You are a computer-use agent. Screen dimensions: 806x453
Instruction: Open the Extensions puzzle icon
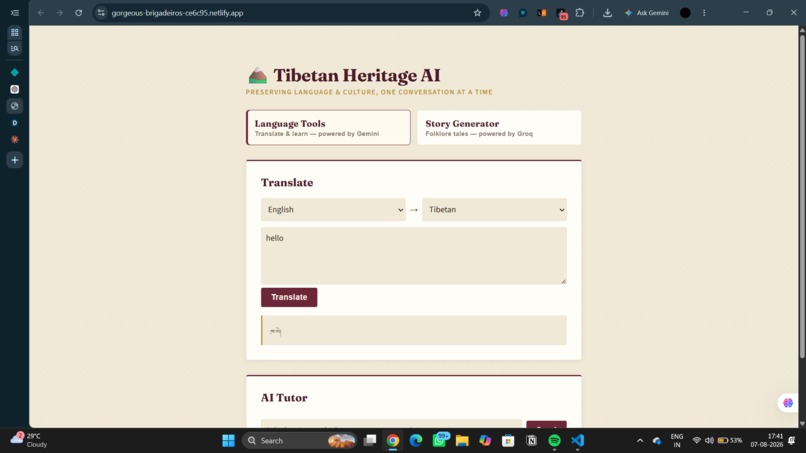580,13
